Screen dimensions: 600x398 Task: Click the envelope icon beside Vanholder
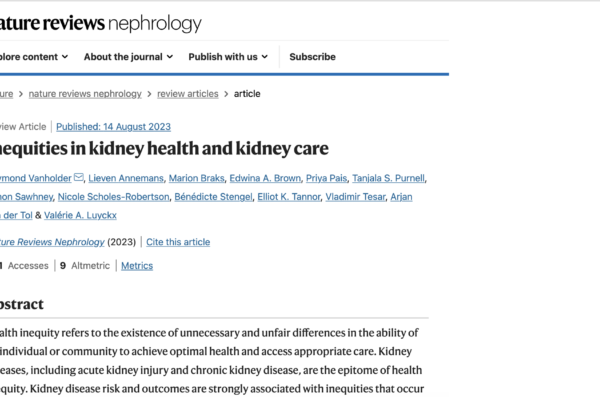coord(78,177)
